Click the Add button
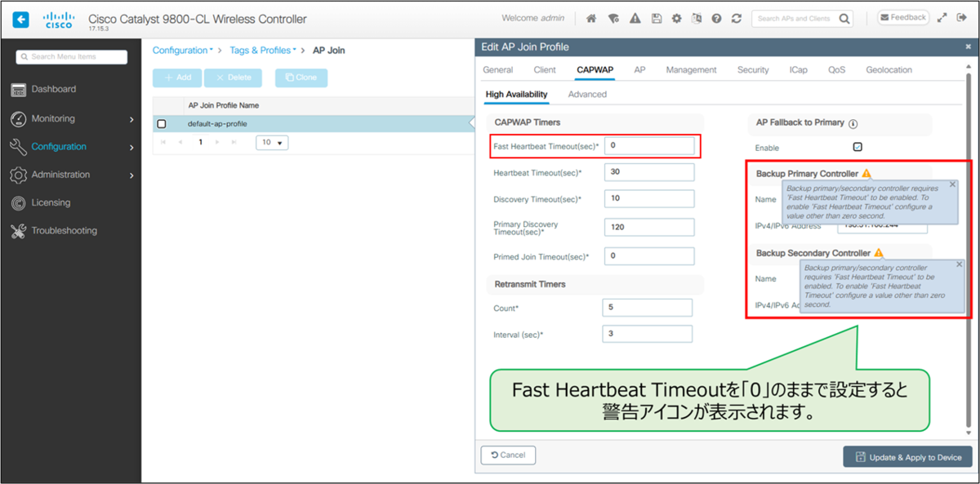The image size is (980, 484). 177,78
